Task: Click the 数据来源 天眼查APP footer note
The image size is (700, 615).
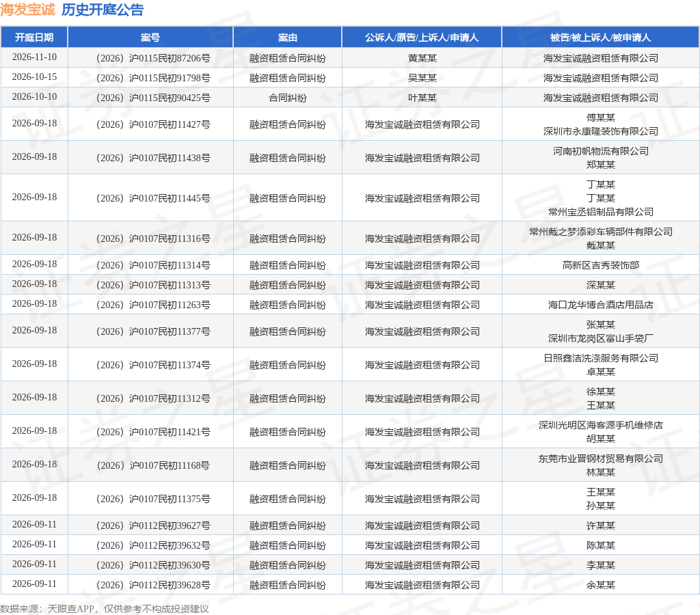Action: point(105,609)
